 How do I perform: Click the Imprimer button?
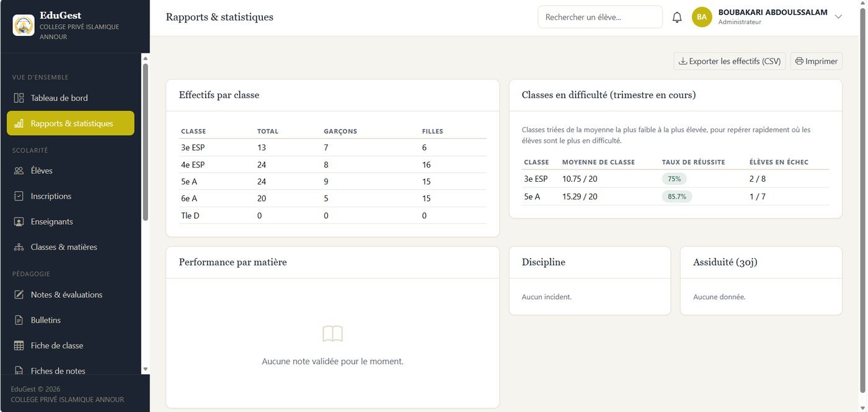point(816,61)
